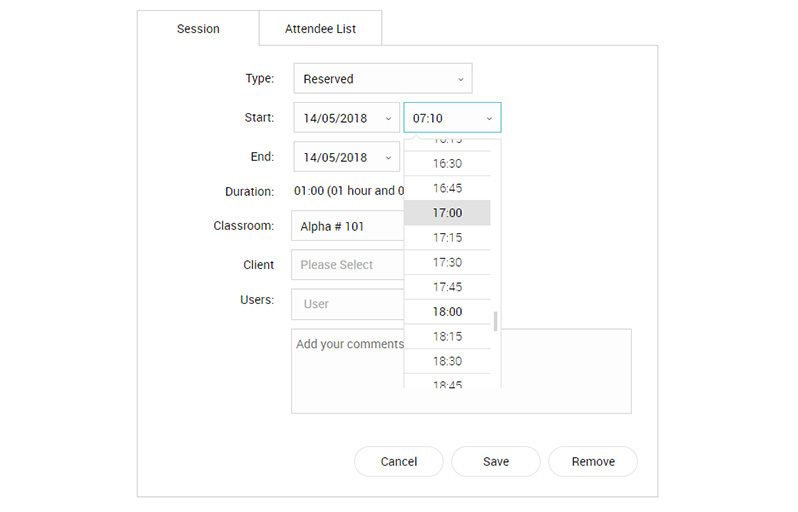Viewport: 798px width, 512px height.
Task: Open the End date dropdown
Action: coord(347,157)
